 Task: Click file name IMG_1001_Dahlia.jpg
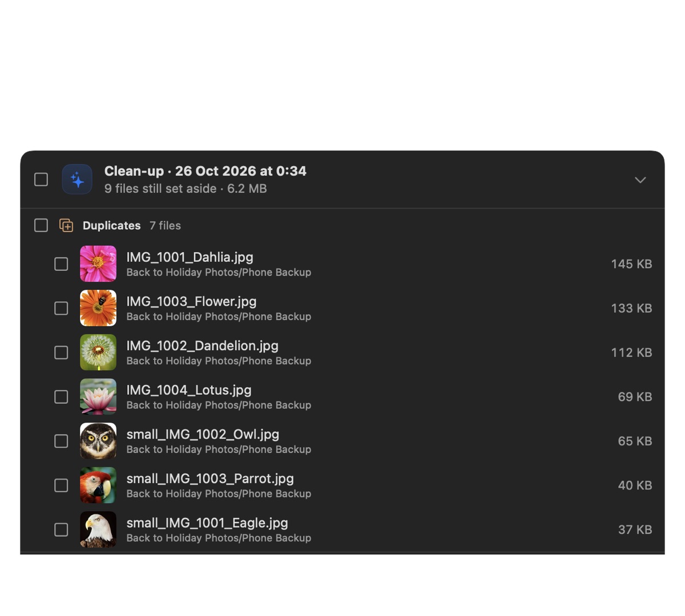click(x=190, y=257)
